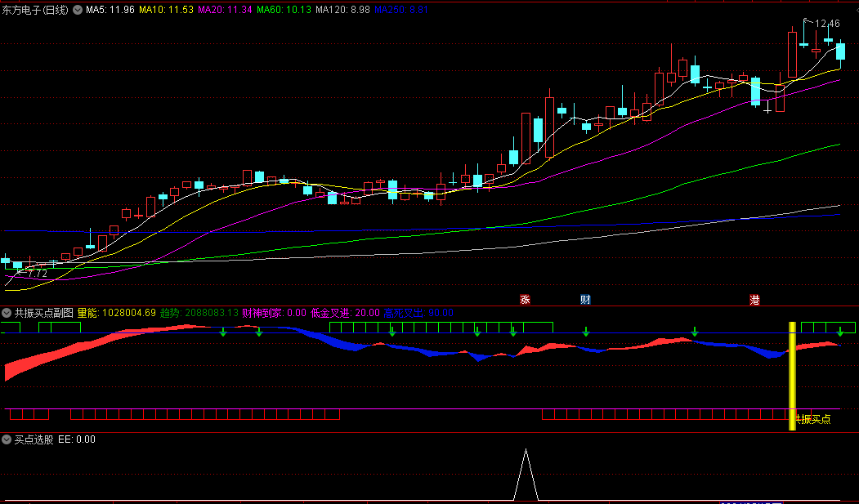
Task: Click the green MA60 value label
Action: tap(284, 11)
